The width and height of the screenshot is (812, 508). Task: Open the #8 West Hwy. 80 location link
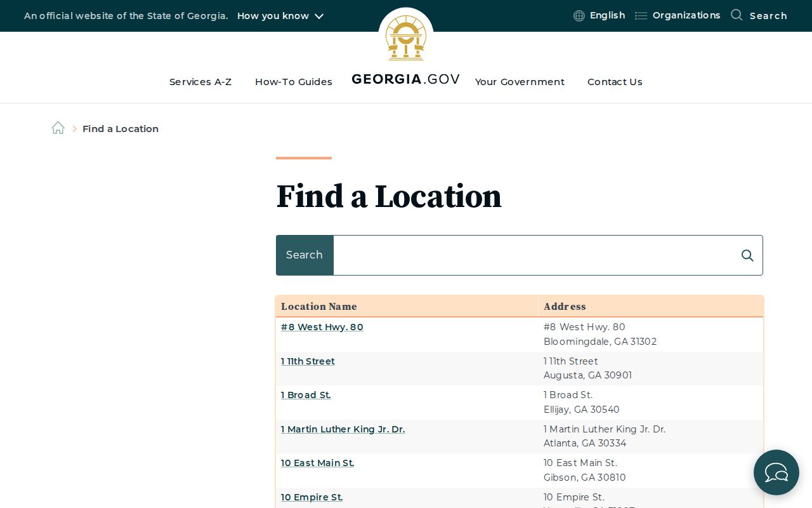tap(322, 327)
